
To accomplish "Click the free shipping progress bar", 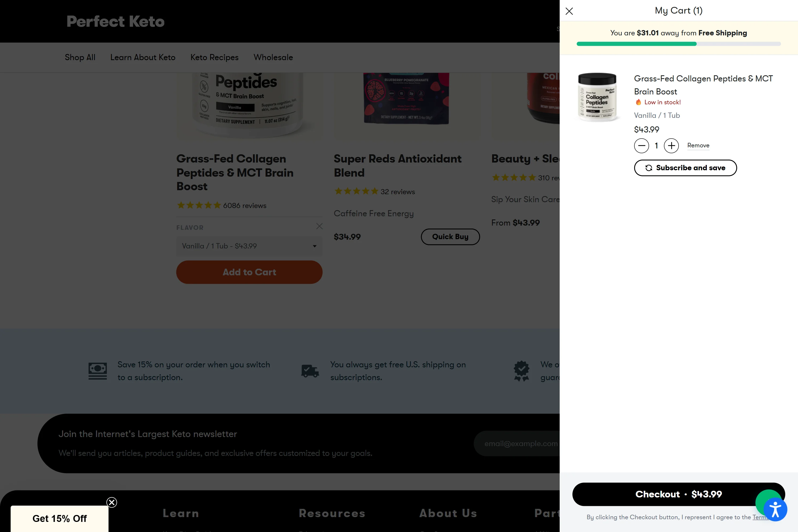I will pos(679,44).
